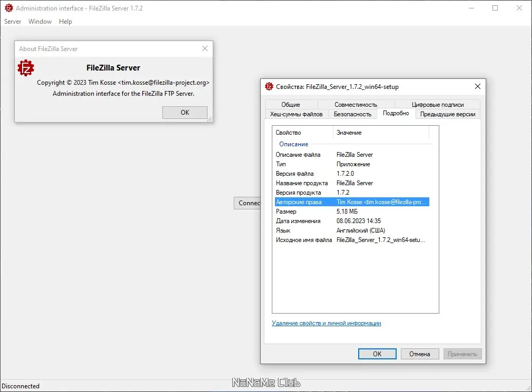Select the Тип row
Image resolution: width=532 pixels, height=392 pixels.
coord(352,164)
